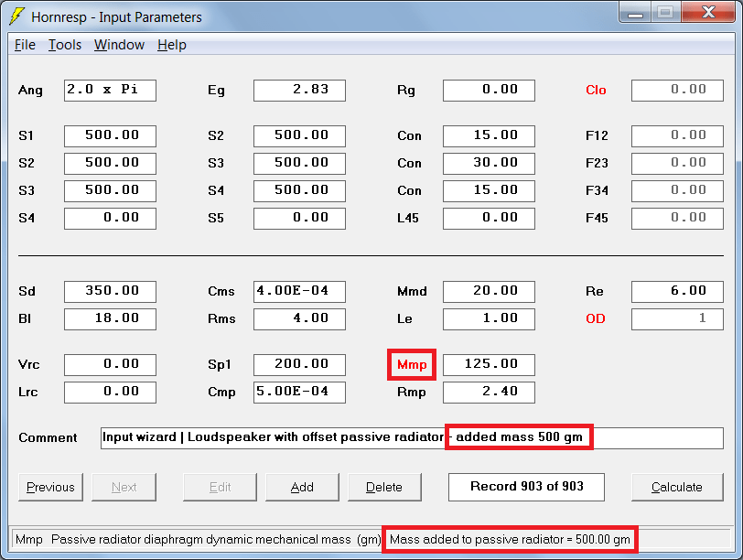Click the Lrc chamber length field
743x560 pixels.
(x=110, y=393)
